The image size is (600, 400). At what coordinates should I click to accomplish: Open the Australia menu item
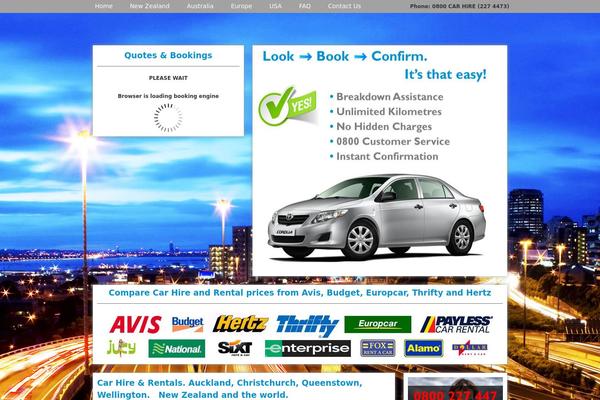pos(200,6)
